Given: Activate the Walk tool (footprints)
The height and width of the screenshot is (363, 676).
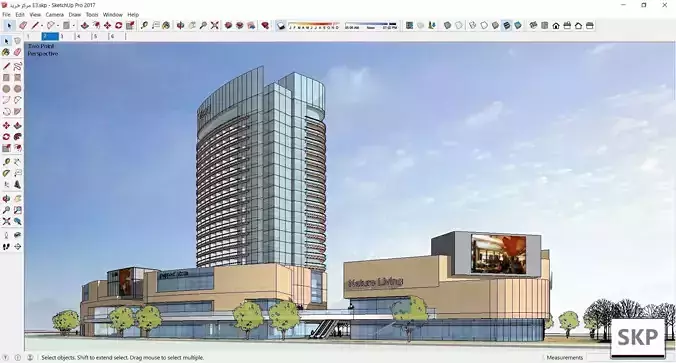Looking at the screenshot, I should (x=6, y=247).
